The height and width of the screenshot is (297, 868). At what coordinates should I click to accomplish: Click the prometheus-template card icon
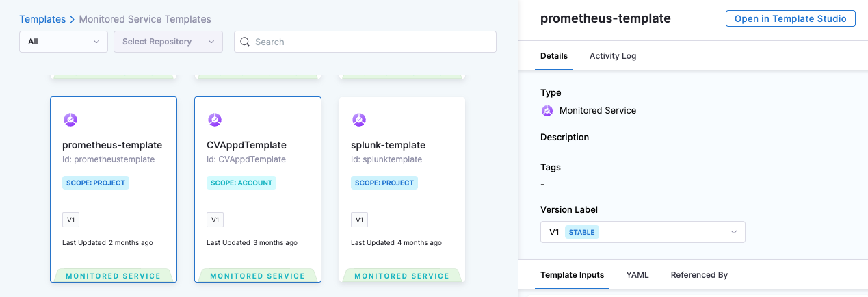pyautogui.click(x=70, y=120)
